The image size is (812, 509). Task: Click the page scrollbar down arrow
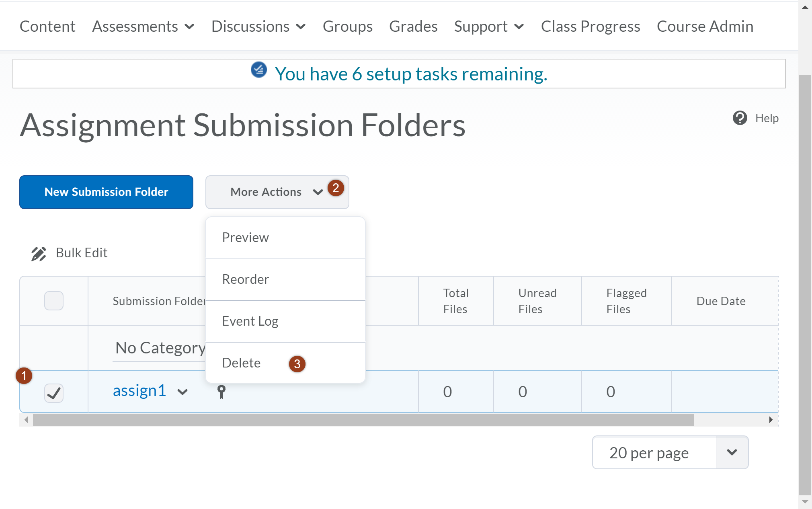coord(805,502)
